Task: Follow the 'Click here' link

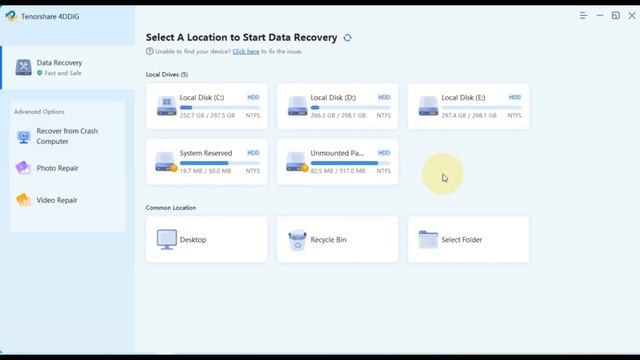Action: tap(246, 51)
